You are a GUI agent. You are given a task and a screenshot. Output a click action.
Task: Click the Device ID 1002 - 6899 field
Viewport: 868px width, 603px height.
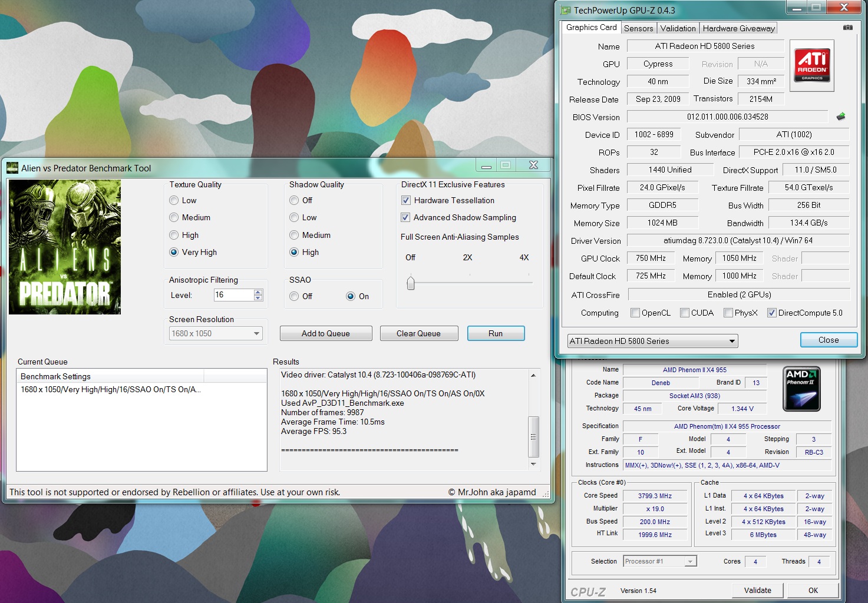click(654, 135)
